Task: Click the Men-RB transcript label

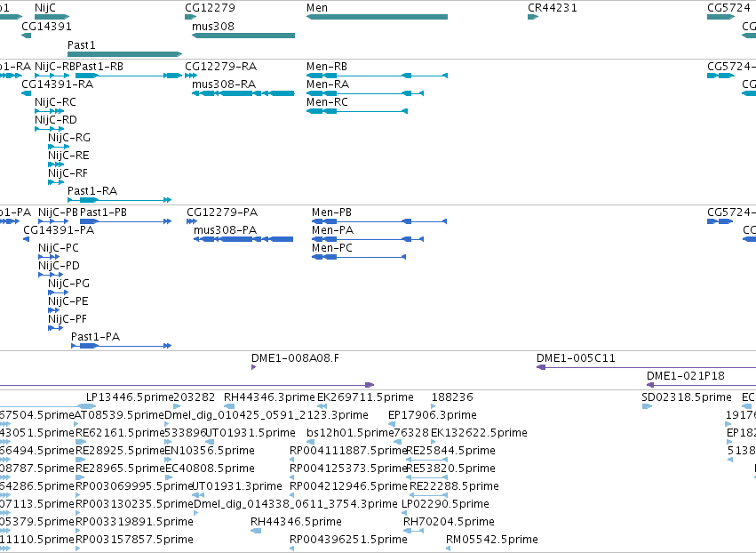Action: pyautogui.click(x=327, y=66)
